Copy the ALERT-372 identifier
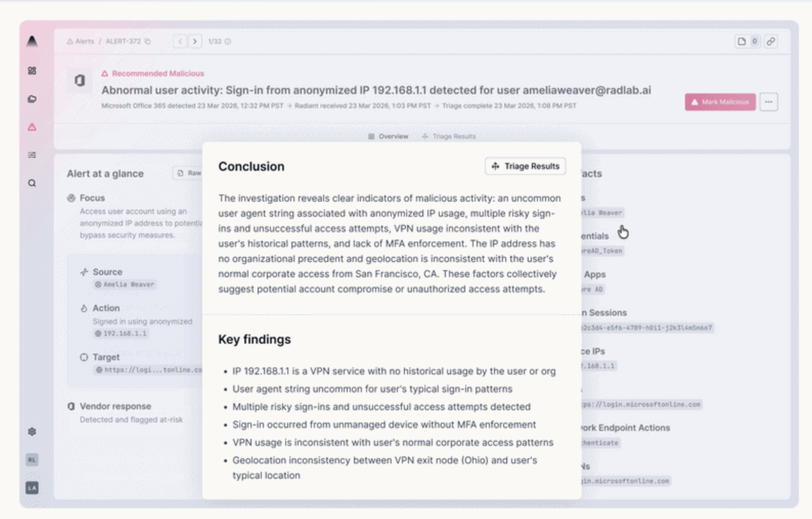 [x=148, y=41]
